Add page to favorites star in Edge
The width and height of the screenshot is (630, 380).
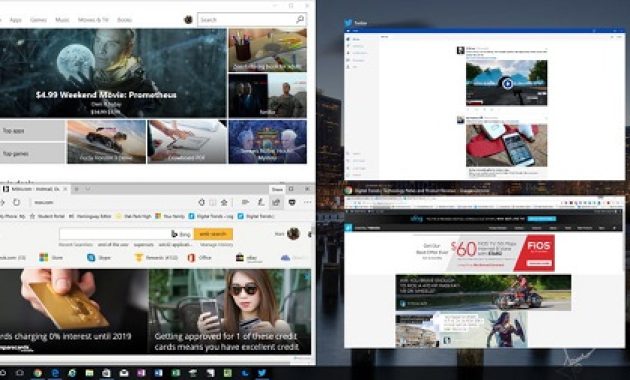224,202
